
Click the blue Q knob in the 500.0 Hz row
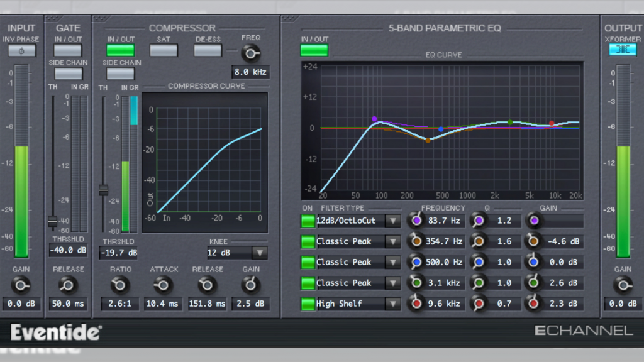[x=479, y=262]
